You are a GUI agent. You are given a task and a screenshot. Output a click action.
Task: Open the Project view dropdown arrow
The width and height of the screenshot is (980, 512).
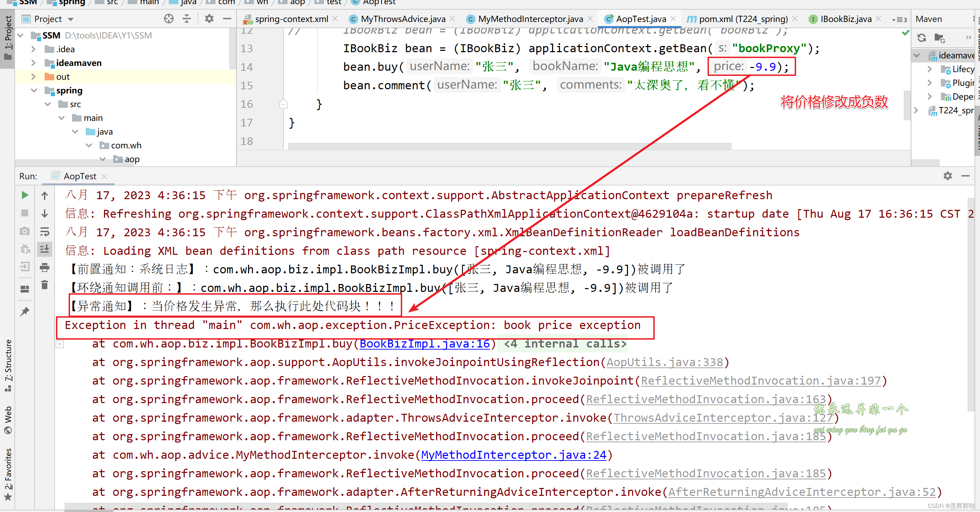[71, 19]
